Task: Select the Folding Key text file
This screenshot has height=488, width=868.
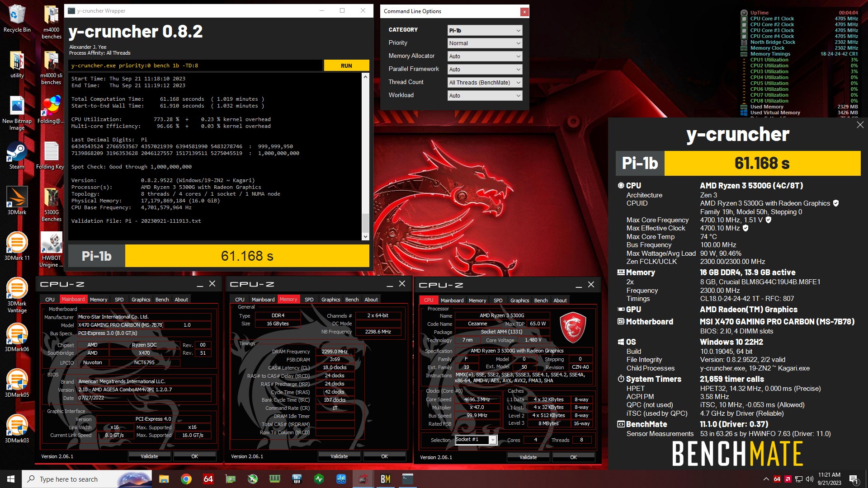Action: (x=51, y=156)
